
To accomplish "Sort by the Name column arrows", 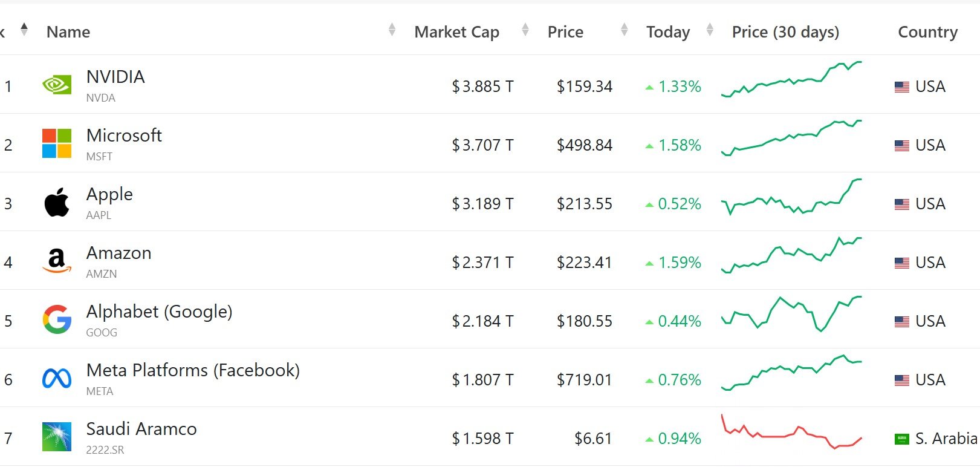I will click(392, 29).
